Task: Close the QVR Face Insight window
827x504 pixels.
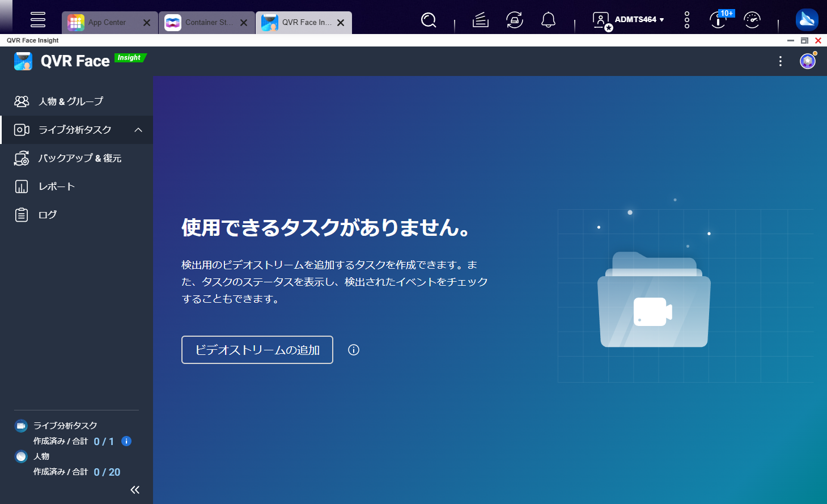Action: 818,40
